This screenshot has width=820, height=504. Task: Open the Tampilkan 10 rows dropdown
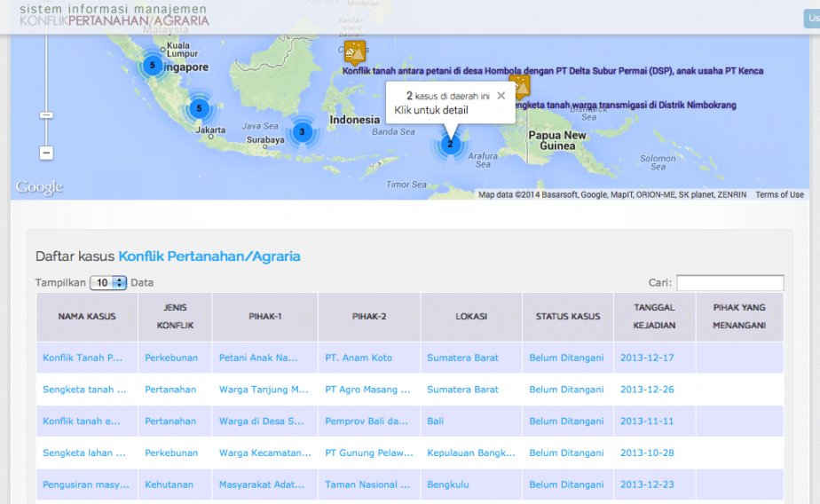pyautogui.click(x=108, y=283)
